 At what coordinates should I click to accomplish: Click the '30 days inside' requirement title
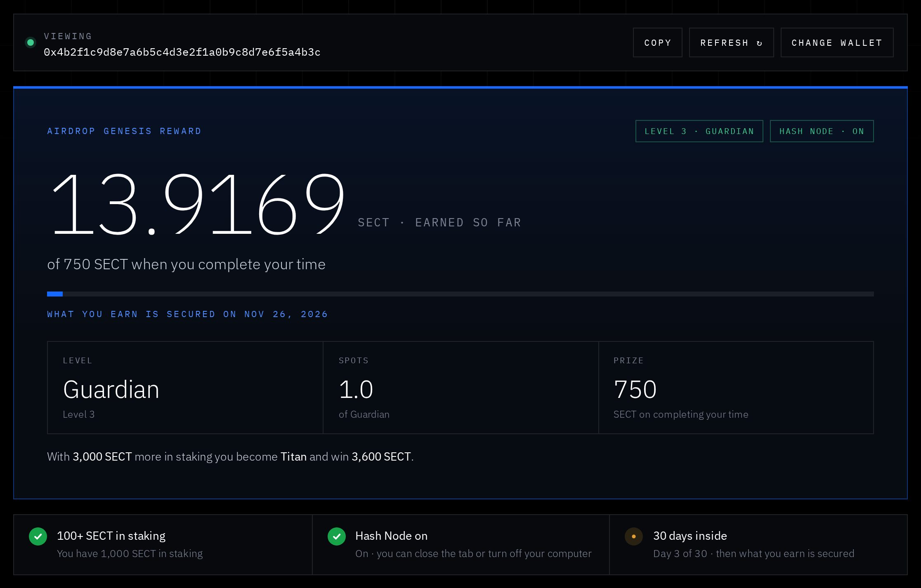click(690, 536)
